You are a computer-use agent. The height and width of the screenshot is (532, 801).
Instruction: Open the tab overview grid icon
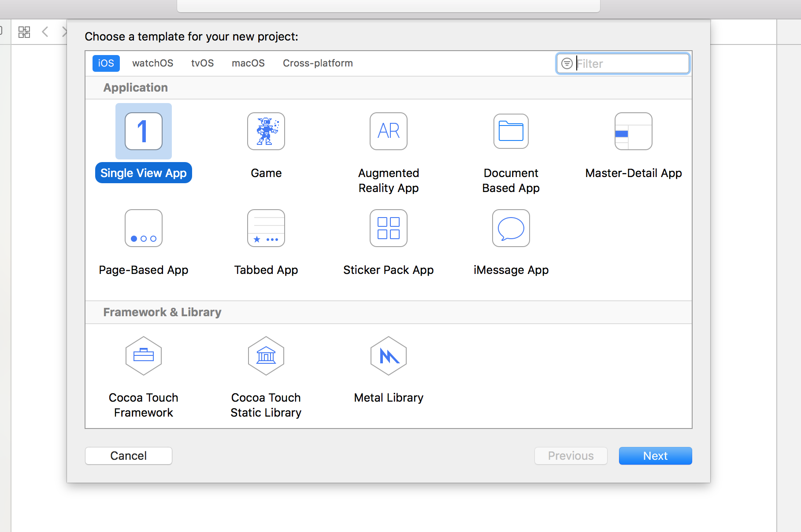pos(24,31)
